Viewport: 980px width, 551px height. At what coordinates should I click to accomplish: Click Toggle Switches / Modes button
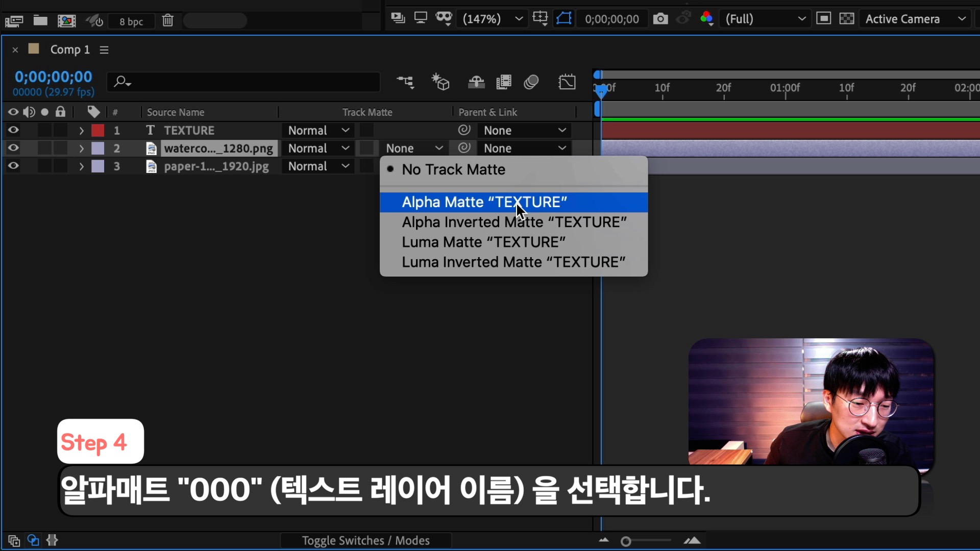coord(365,540)
